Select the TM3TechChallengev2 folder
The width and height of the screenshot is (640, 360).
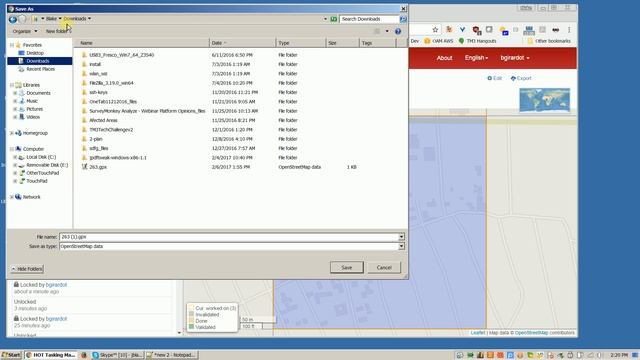pos(111,130)
